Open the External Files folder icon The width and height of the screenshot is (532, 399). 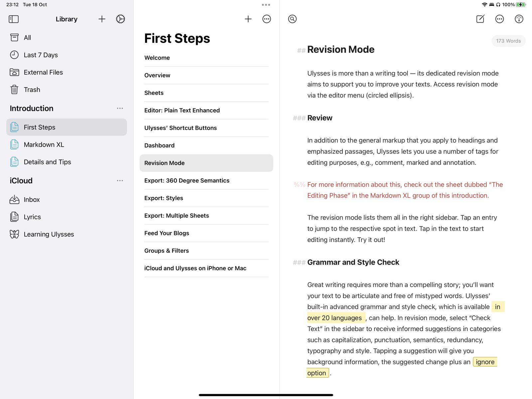tap(14, 72)
